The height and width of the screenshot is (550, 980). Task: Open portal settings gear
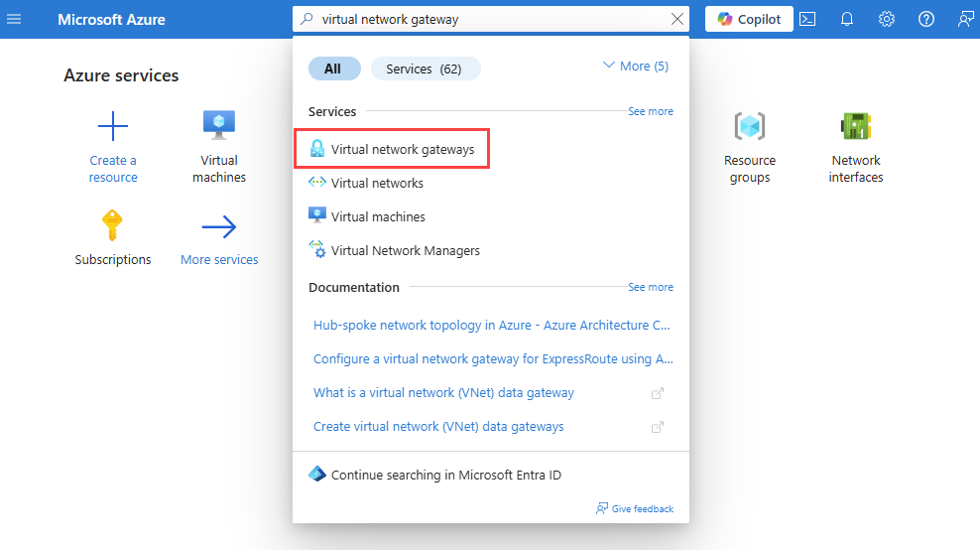coord(886,20)
